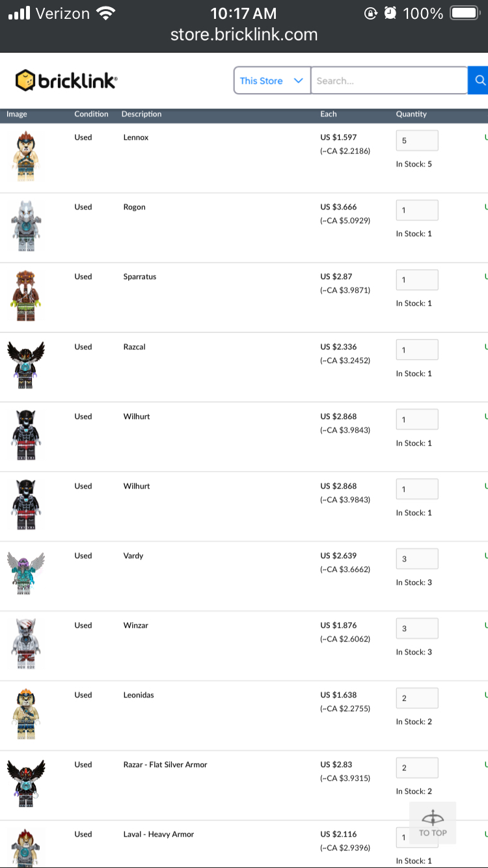
Task: View the Razcal minifigure thumbnail
Action: click(x=26, y=366)
